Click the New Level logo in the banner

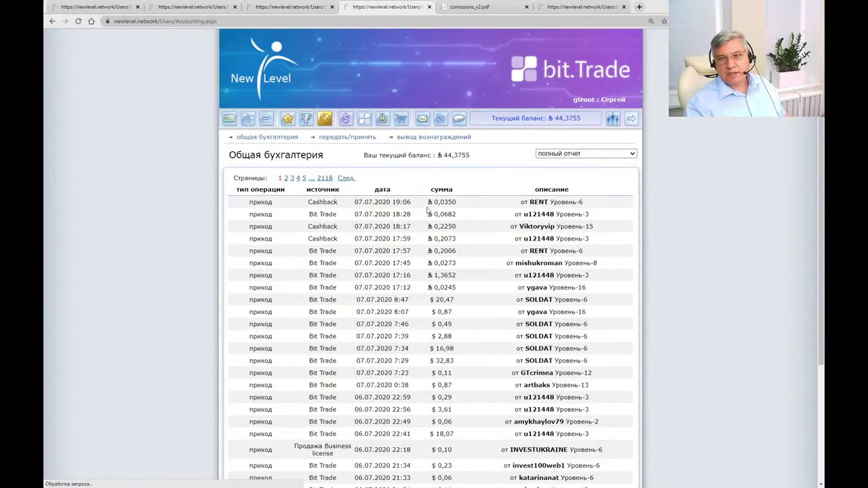(263, 68)
